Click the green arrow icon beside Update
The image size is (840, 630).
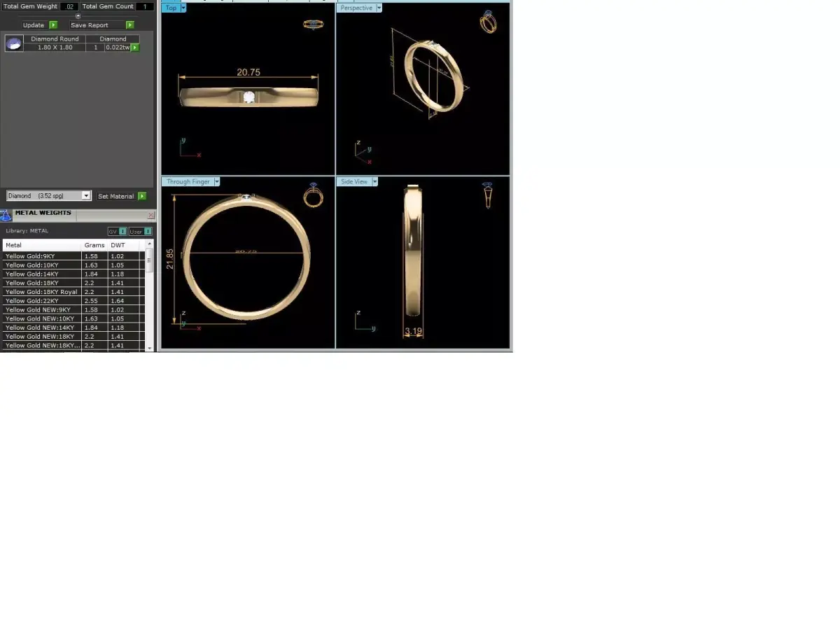52,24
